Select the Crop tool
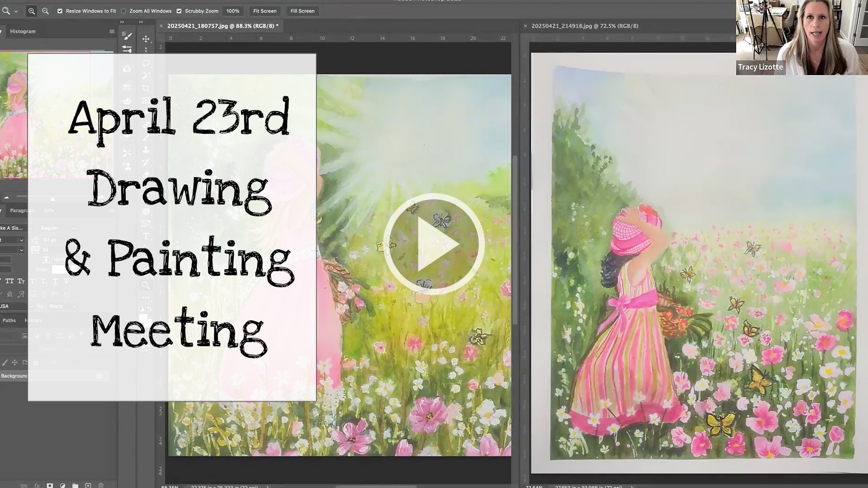Screen dimensions: 868x488 coord(146,88)
